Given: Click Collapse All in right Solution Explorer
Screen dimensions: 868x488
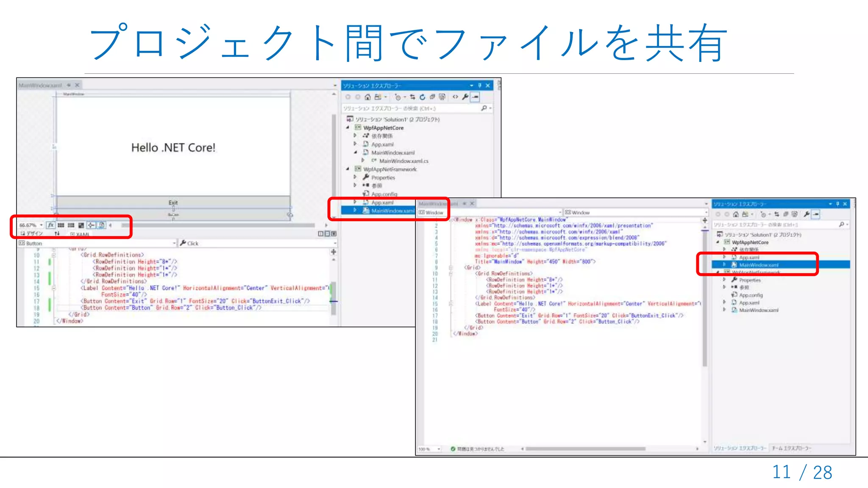Looking at the screenshot, I should (x=786, y=214).
